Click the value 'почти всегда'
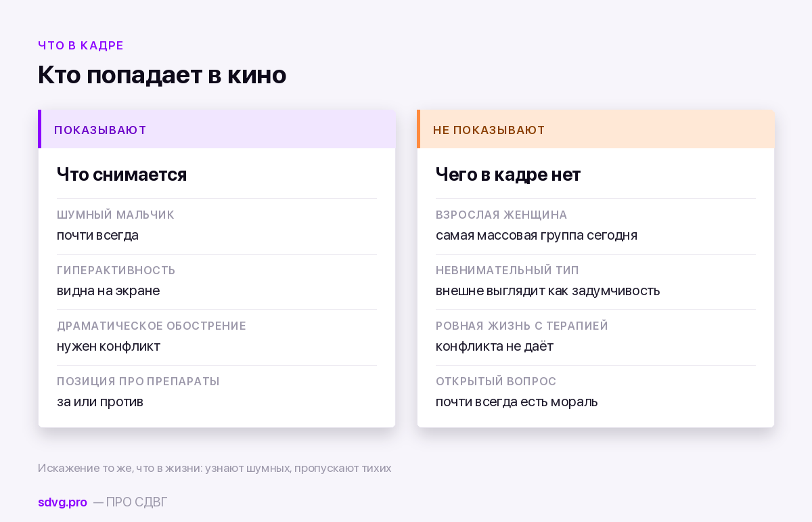The width and height of the screenshot is (812, 522). point(97,236)
